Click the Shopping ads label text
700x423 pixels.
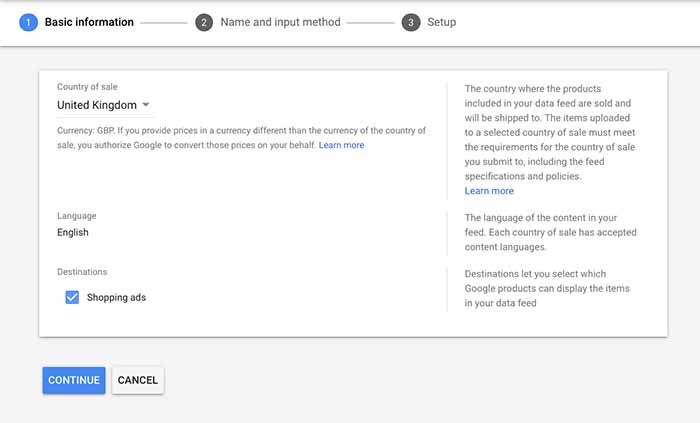[116, 297]
